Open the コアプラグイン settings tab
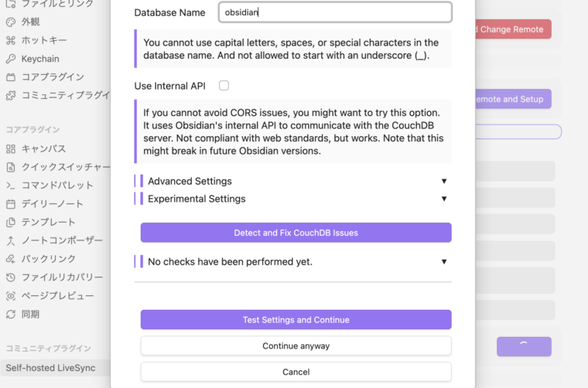Viewport: 588px width, 388px height. (x=53, y=77)
